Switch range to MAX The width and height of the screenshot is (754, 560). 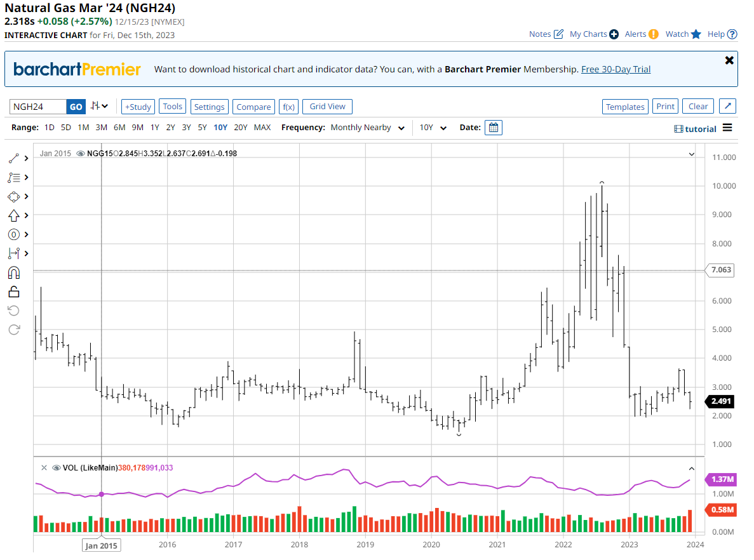click(x=262, y=128)
